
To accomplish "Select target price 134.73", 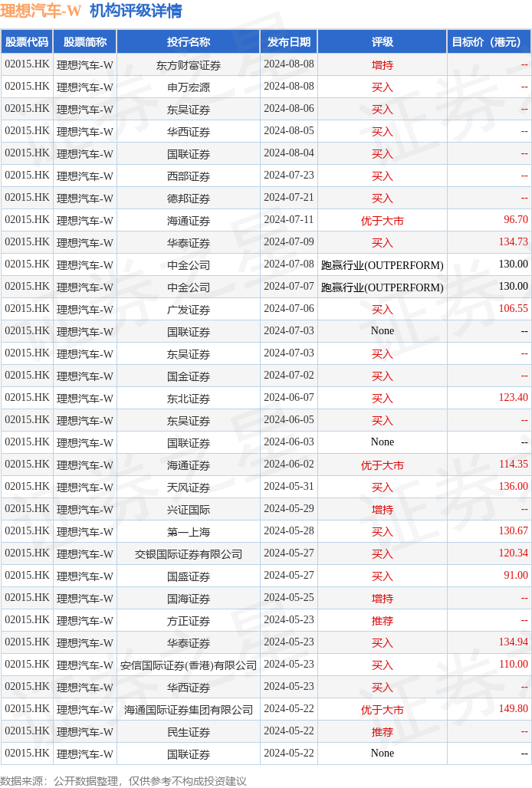I will (514, 241).
